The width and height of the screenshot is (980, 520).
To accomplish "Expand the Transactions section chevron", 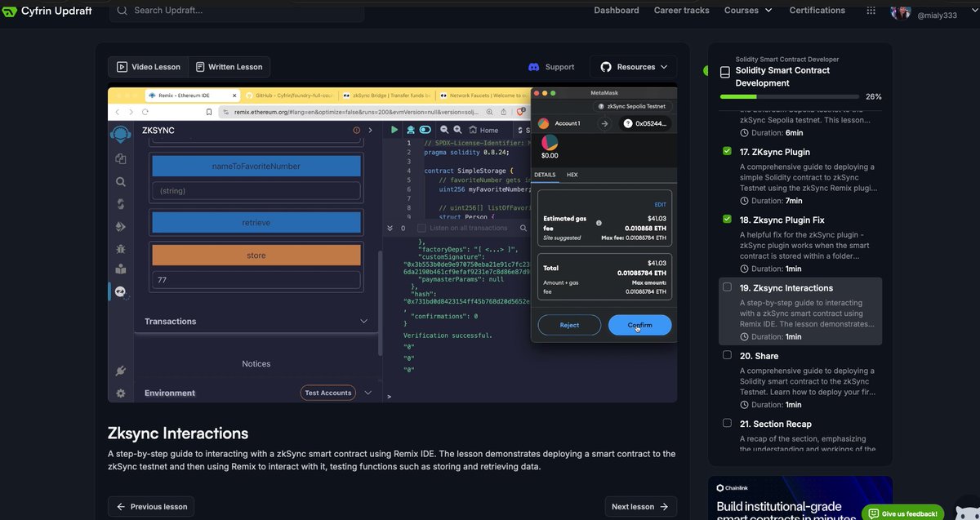I will pyautogui.click(x=363, y=322).
